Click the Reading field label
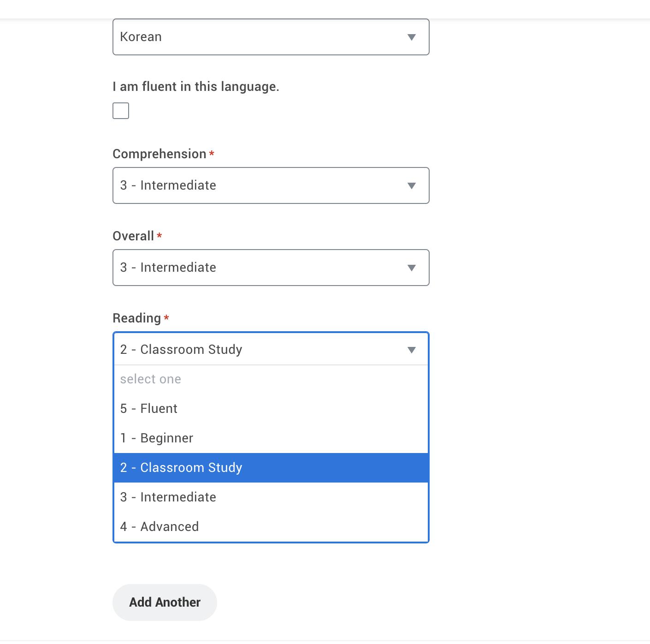Screen dimensions: 650x644 (137, 318)
